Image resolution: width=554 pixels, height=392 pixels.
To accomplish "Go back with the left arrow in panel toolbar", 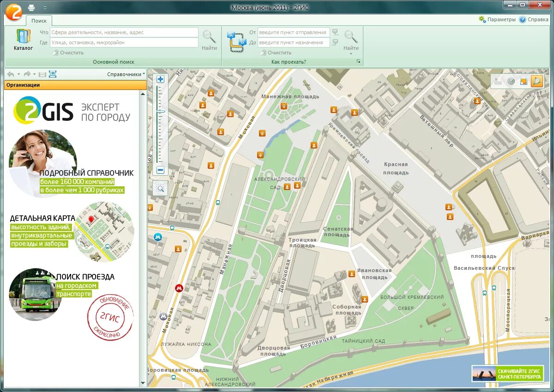I will pyautogui.click(x=11, y=74).
